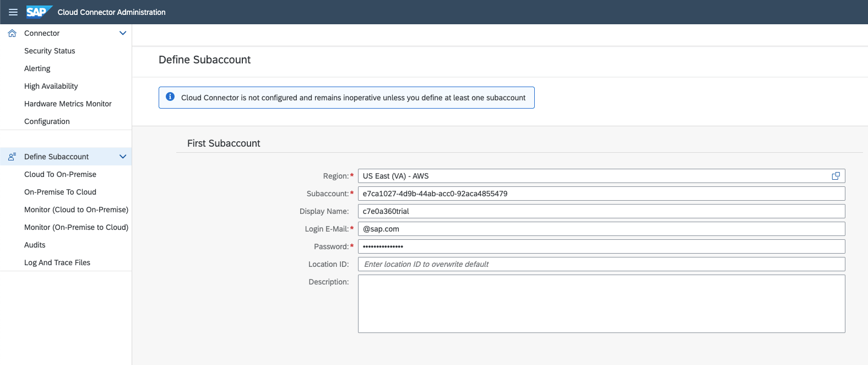
Task: Open Security Status page
Action: pyautogui.click(x=66, y=51)
